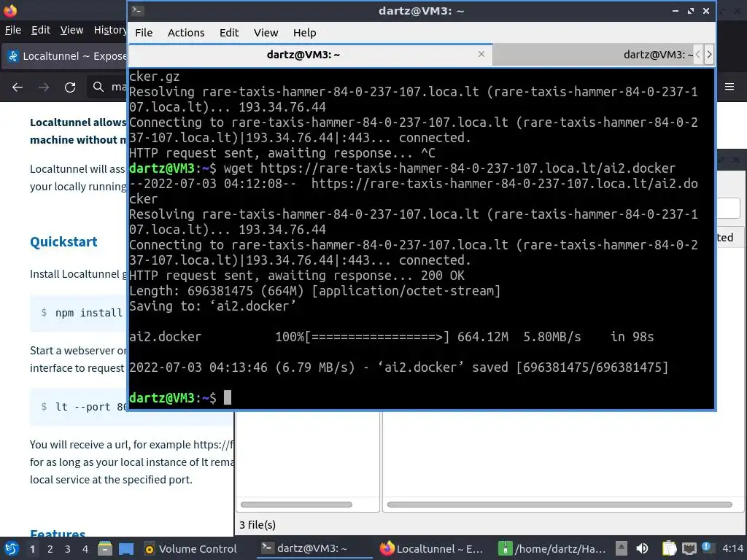Activate /home/dartz archive taskbar entry
The width and height of the screenshot is (747, 560).
551,549
